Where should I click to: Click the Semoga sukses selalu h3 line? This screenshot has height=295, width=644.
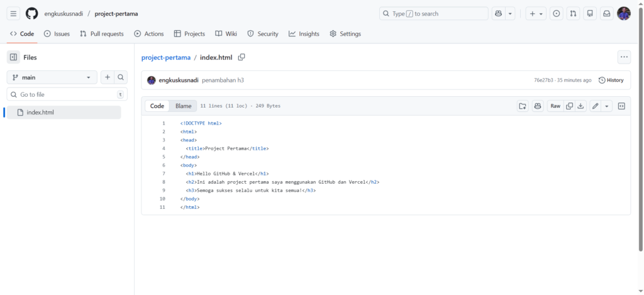coord(250,190)
